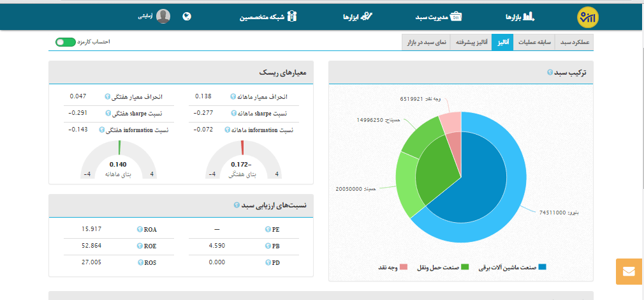Click help icon beside ترکیب سبد title
644x300 pixels.
pos(550,72)
